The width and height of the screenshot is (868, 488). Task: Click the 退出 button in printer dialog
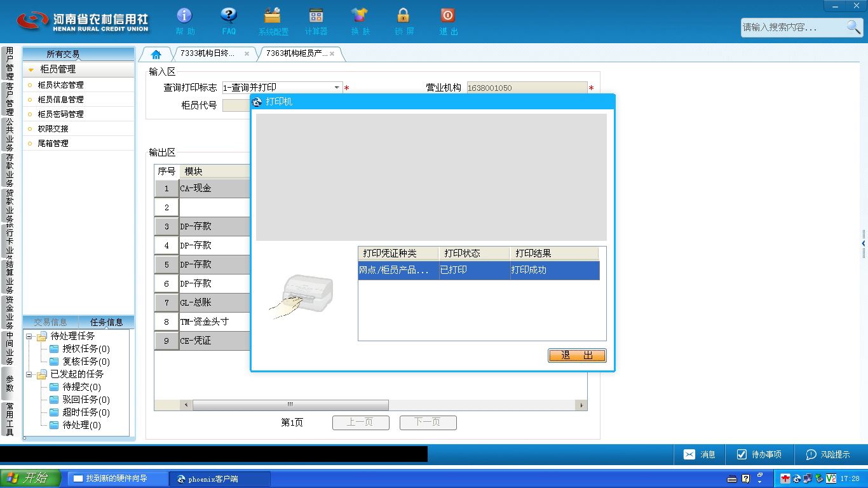(x=577, y=355)
